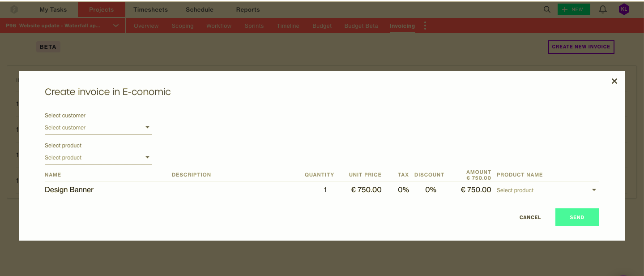Image resolution: width=644 pixels, height=276 pixels.
Task: Open Design Banner row product dropdown
Action: coord(547,190)
